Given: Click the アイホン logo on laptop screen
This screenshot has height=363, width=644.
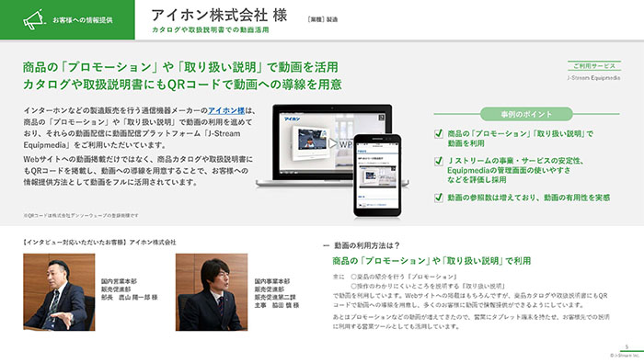Looking at the screenshot, I should [292, 119].
